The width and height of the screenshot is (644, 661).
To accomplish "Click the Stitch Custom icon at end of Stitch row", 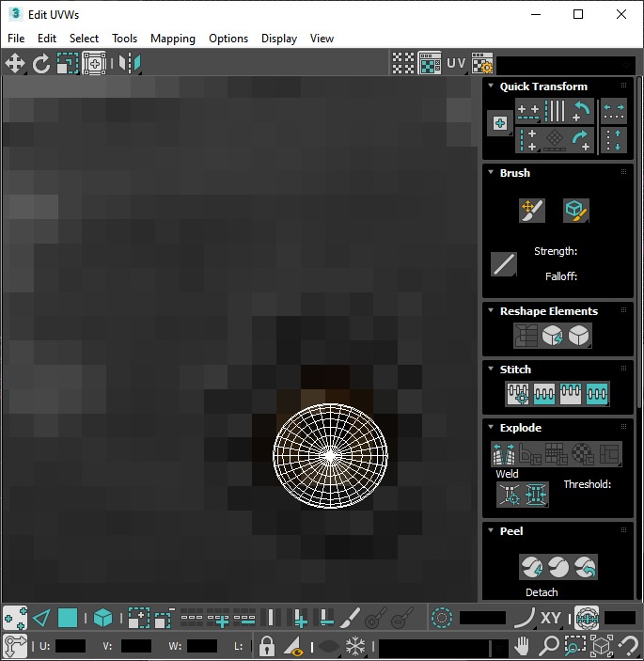I will (597, 394).
